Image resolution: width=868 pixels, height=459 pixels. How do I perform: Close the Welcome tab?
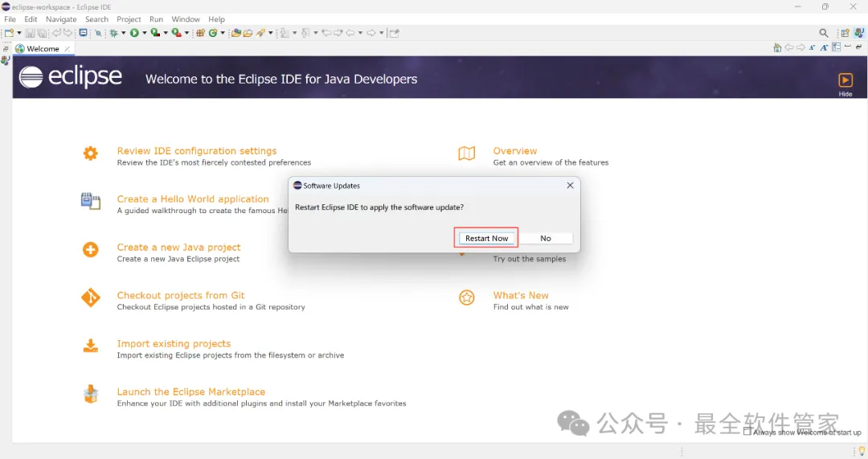point(67,49)
